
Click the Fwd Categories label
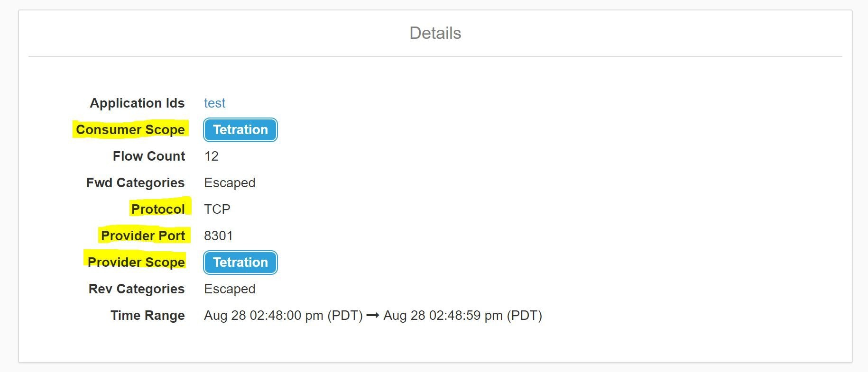[135, 182]
